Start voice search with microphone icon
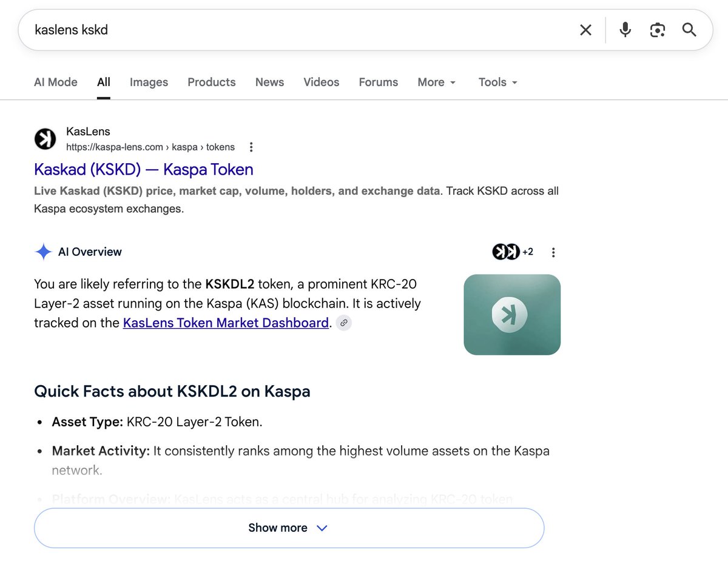 click(x=625, y=30)
